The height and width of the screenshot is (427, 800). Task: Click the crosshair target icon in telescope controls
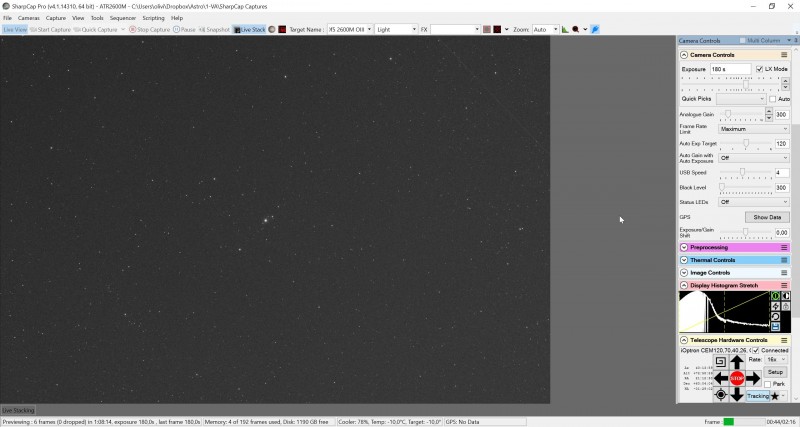pyautogui.click(x=720, y=394)
